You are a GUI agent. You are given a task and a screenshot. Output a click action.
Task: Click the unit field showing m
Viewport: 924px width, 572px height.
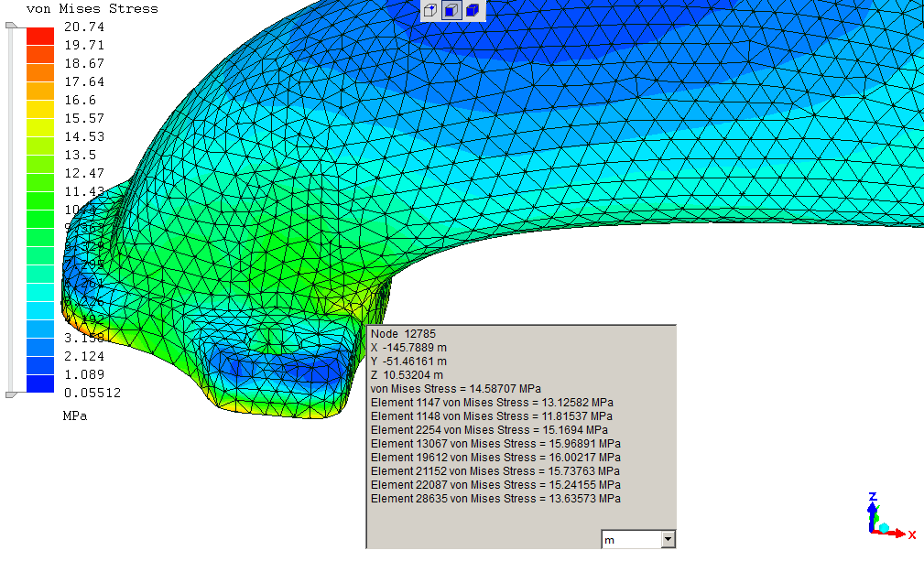(x=630, y=539)
